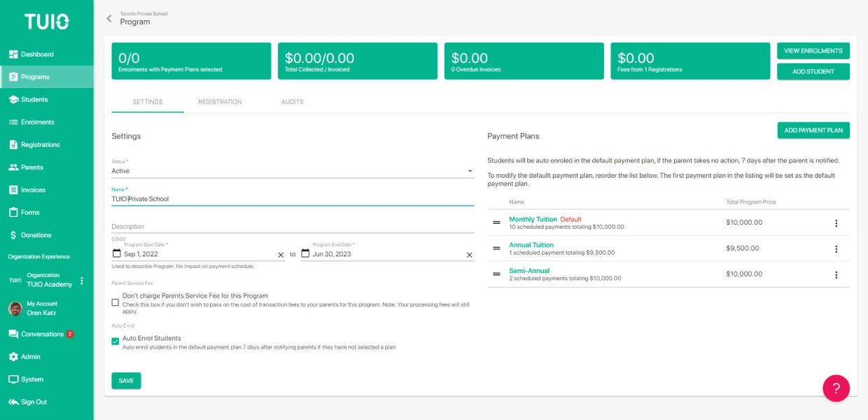
Task: Click the Annual Tuition drag handle
Action: point(496,248)
